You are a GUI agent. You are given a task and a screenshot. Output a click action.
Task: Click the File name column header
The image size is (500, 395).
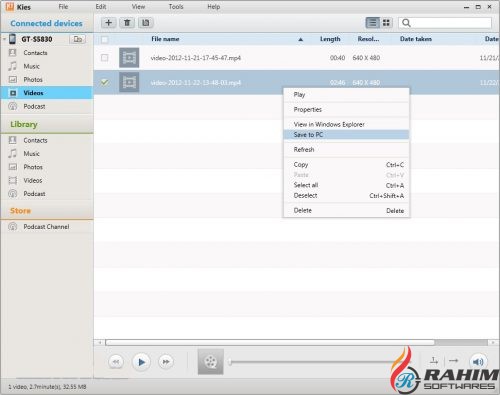coord(165,39)
